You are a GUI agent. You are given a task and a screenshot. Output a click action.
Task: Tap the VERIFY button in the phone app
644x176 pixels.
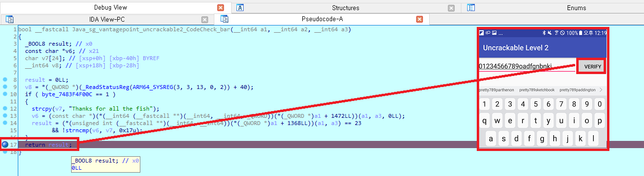point(592,66)
